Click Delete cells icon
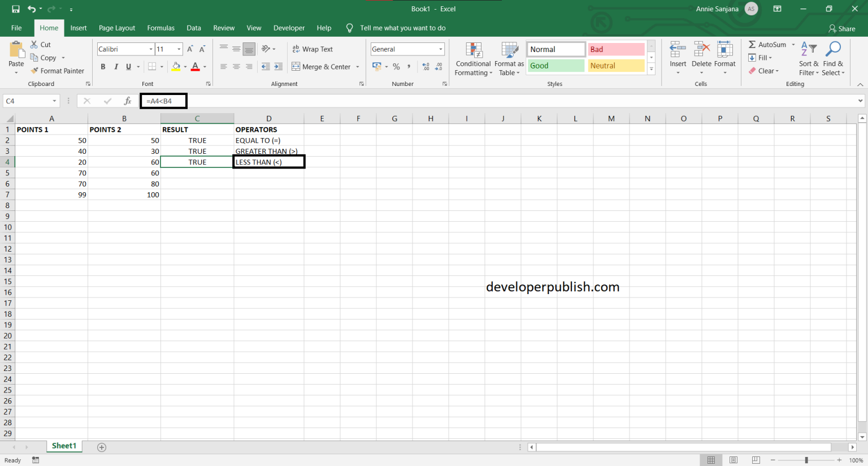 pos(701,50)
